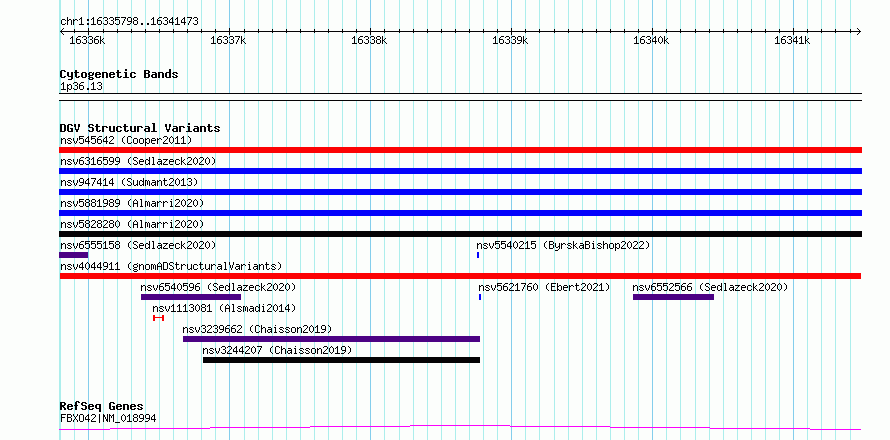This screenshot has width=890, height=440.
Task: Click the 16336k ruler tick label
Action: tap(87, 40)
